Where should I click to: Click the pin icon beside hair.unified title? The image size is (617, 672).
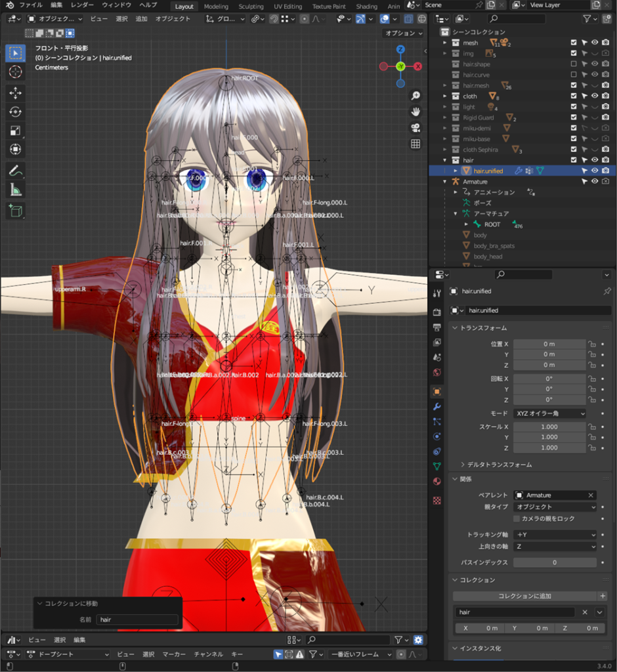[x=607, y=291]
